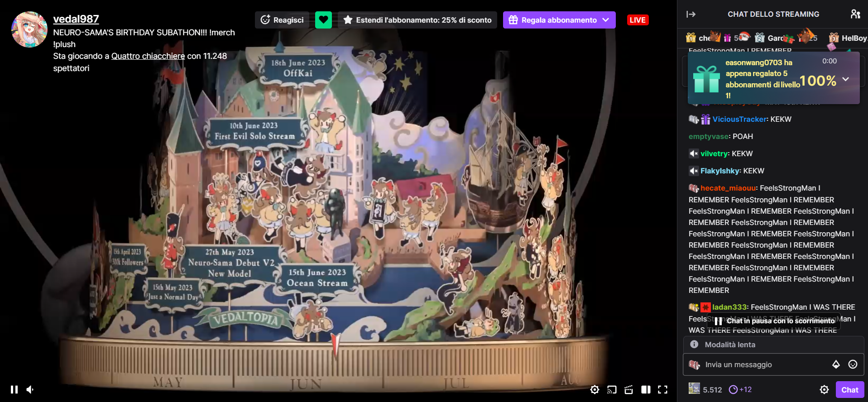Toggle theater mode in the player

[646, 389]
